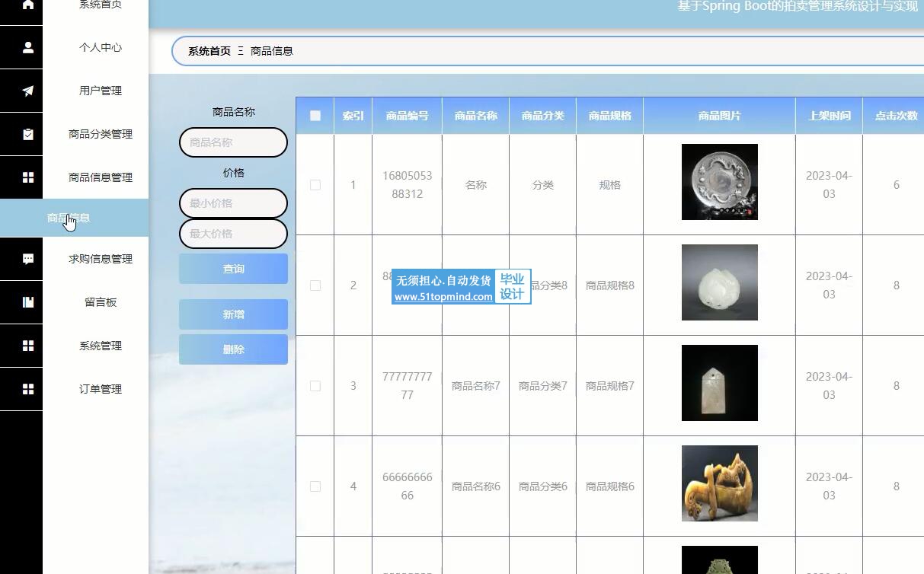The image size is (924, 574).
Task: Click the 商品分类7 cell
Action: pyautogui.click(x=543, y=386)
